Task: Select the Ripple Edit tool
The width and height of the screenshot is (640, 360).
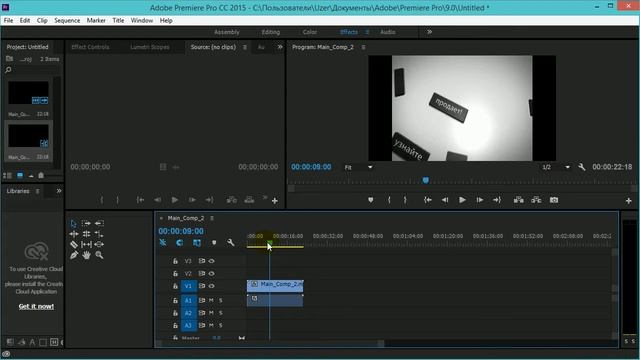Action: [73, 234]
